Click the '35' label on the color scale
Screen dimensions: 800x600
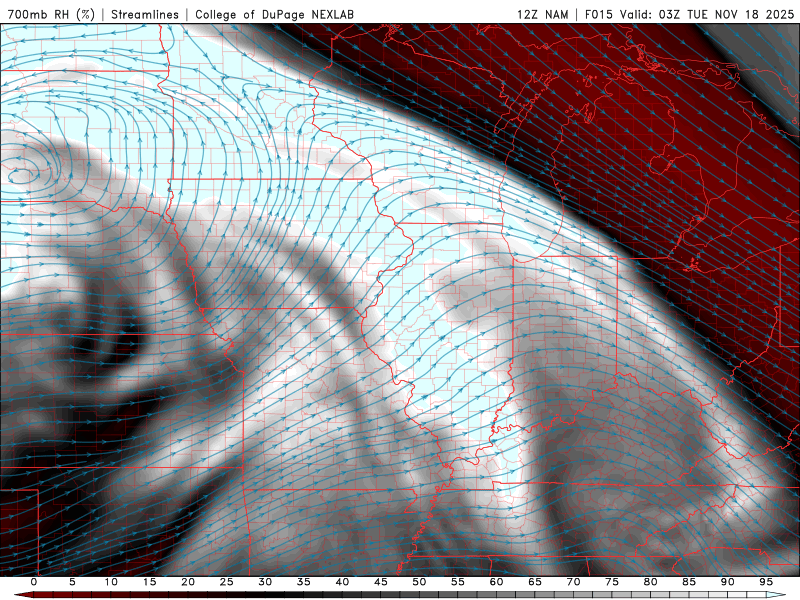pos(304,582)
